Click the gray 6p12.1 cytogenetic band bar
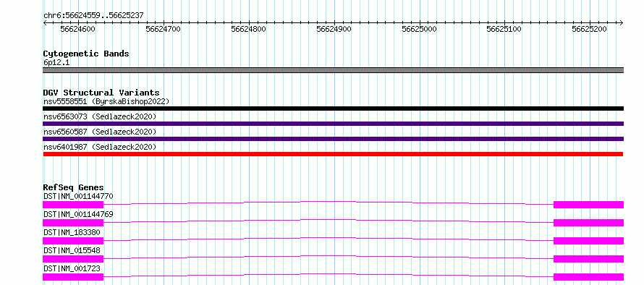The height and width of the screenshot is (285, 644). point(333,70)
